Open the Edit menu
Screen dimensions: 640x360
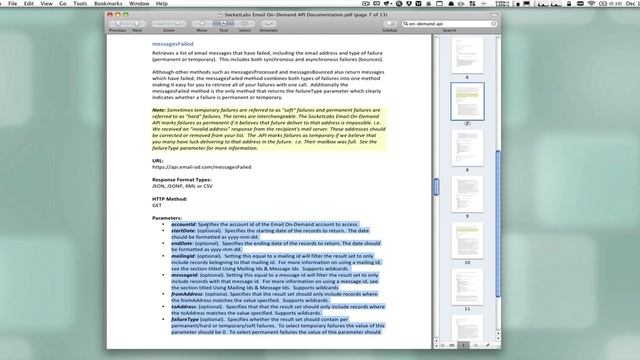pos(29,3)
